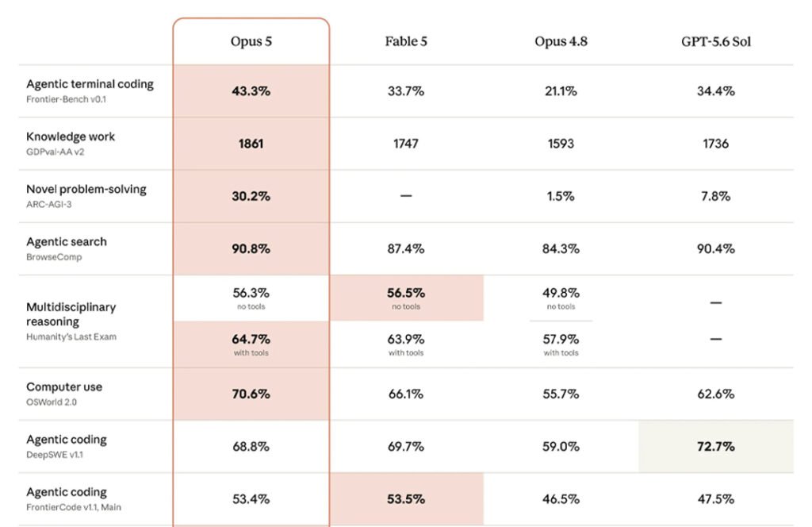Click the Agentic coding DeepSWE v1.1 label
Viewport: 812px width, 527px height.
(x=67, y=446)
